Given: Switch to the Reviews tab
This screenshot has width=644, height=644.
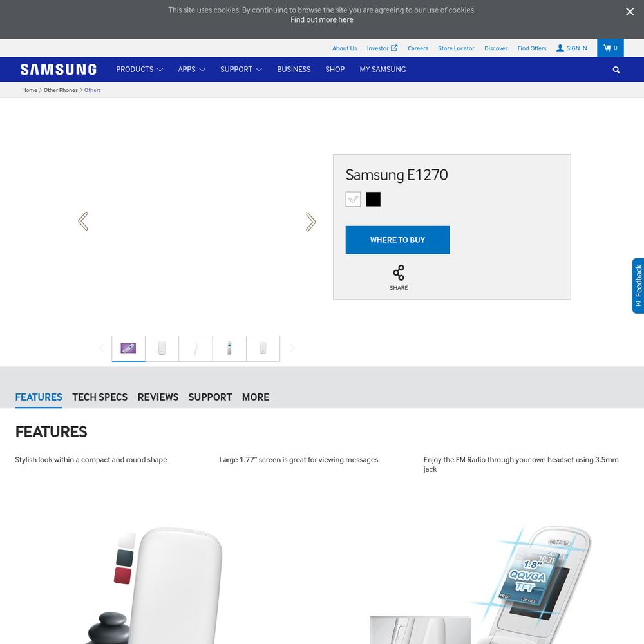Looking at the screenshot, I should 158,397.
